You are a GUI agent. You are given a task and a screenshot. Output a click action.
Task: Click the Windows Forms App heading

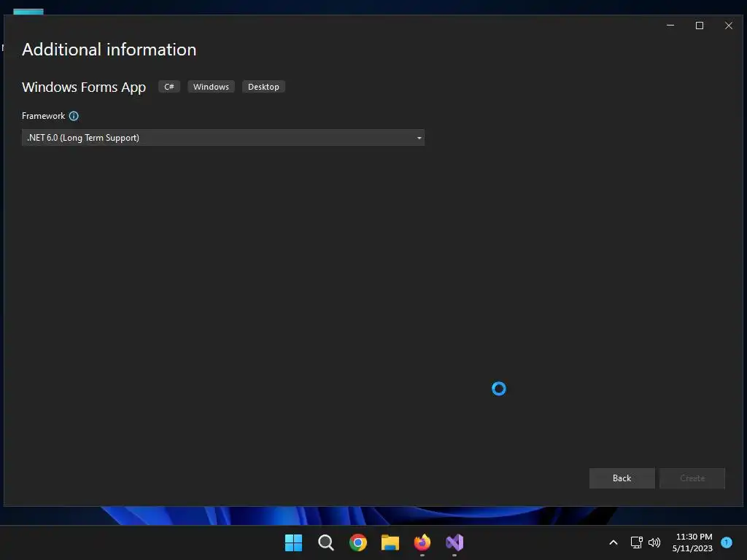click(84, 87)
